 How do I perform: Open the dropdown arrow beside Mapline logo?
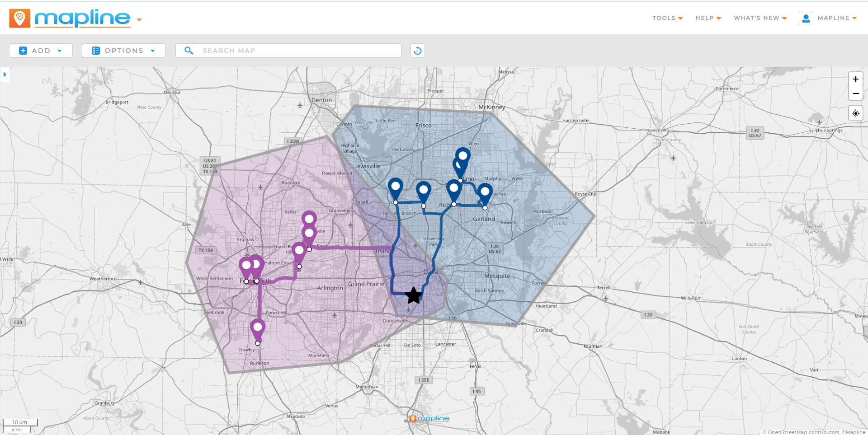[x=139, y=20]
